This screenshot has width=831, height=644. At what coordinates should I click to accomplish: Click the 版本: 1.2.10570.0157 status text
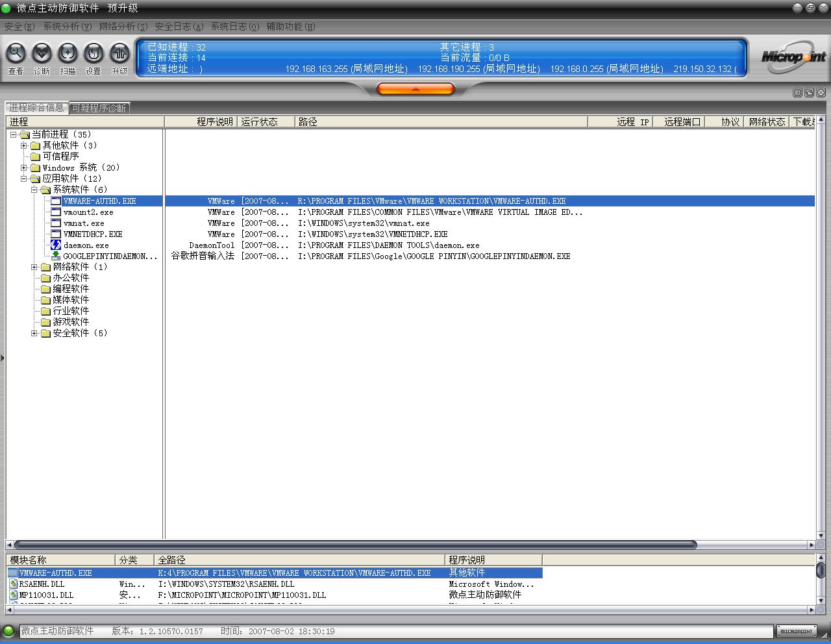157,631
